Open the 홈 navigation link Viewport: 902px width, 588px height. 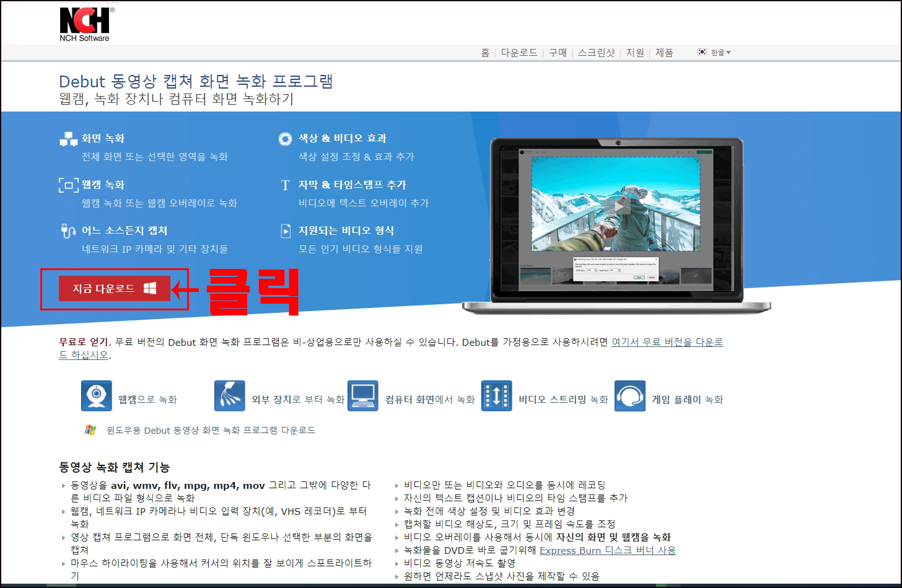point(485,53)
